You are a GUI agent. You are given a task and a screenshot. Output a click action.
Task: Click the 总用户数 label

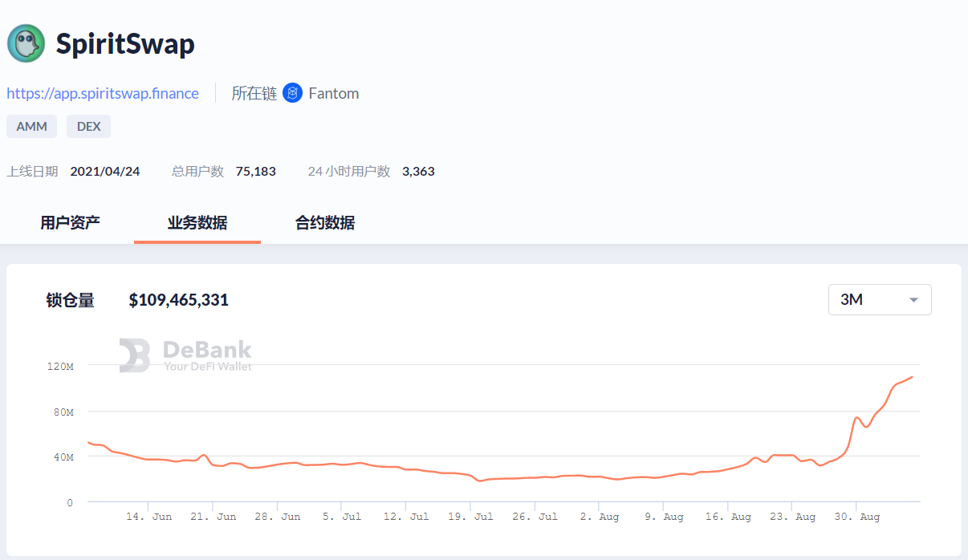(197, 171)
